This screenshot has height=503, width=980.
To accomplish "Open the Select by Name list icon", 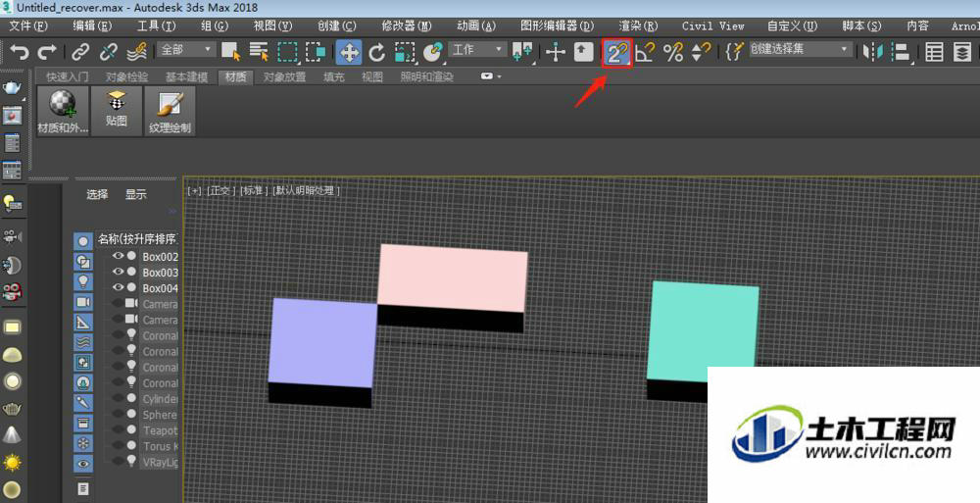I will [258, 52].
